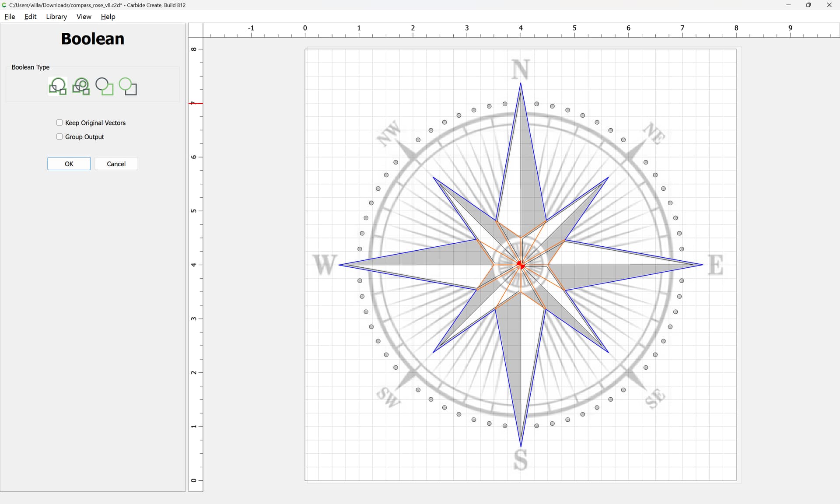Open the File menu

[x=10, y=17]
